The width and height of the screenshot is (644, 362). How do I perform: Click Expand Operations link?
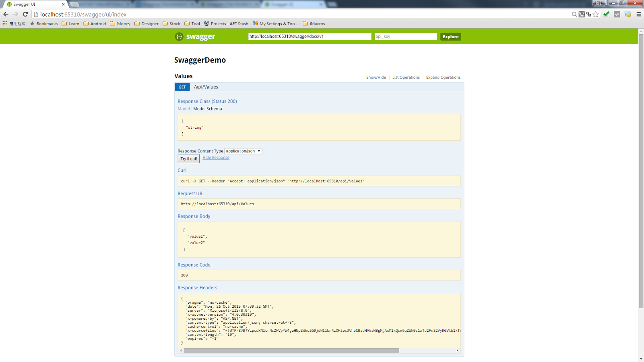(443, 78)
